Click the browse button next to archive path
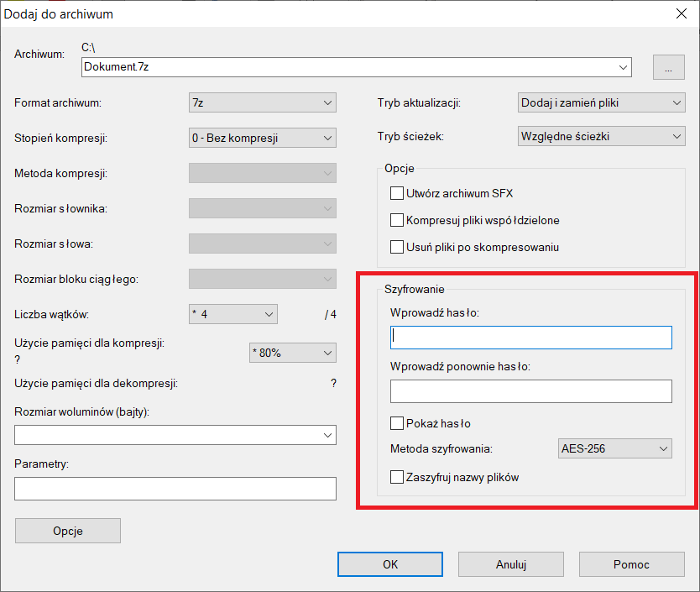Viewport: 700px width, 592px height. coord(668,69)
